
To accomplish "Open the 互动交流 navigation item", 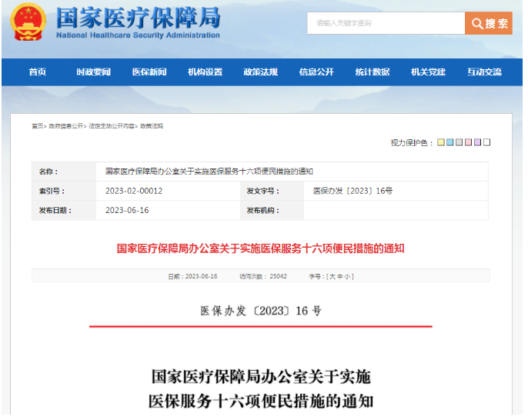I will pos(484,72).
